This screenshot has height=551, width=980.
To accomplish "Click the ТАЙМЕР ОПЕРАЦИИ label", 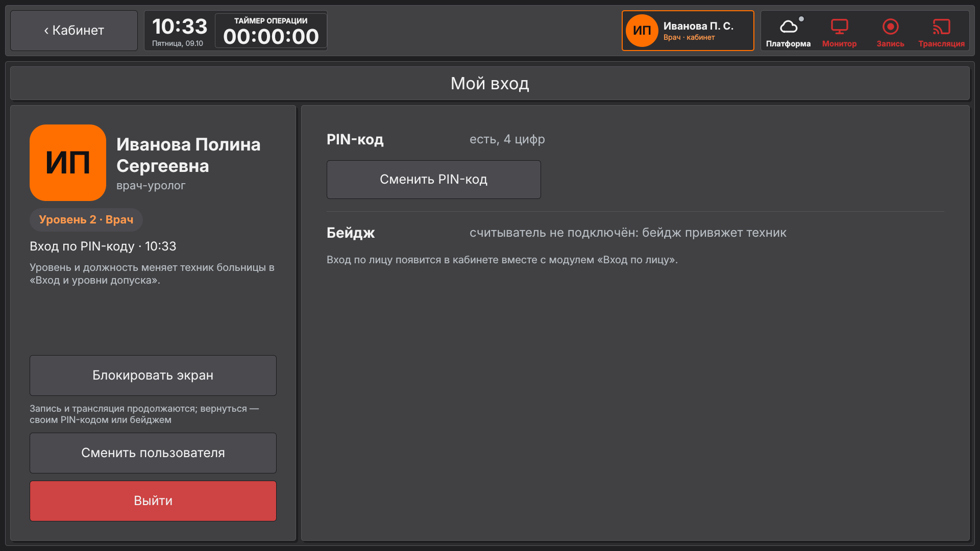I will (x=271, y=21).
